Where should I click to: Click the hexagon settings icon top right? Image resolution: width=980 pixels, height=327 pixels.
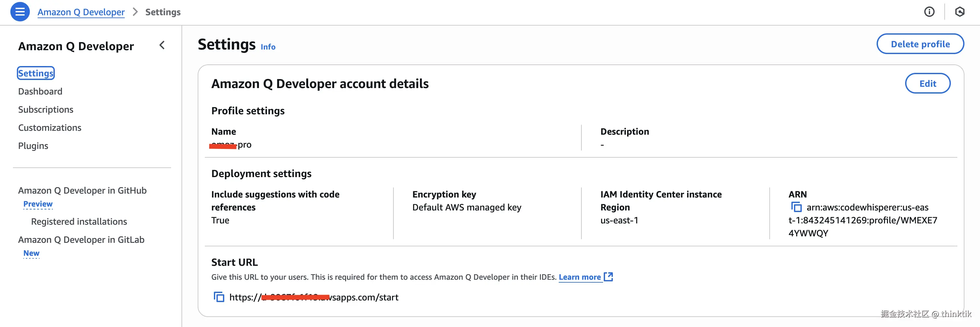click(960, 12)
